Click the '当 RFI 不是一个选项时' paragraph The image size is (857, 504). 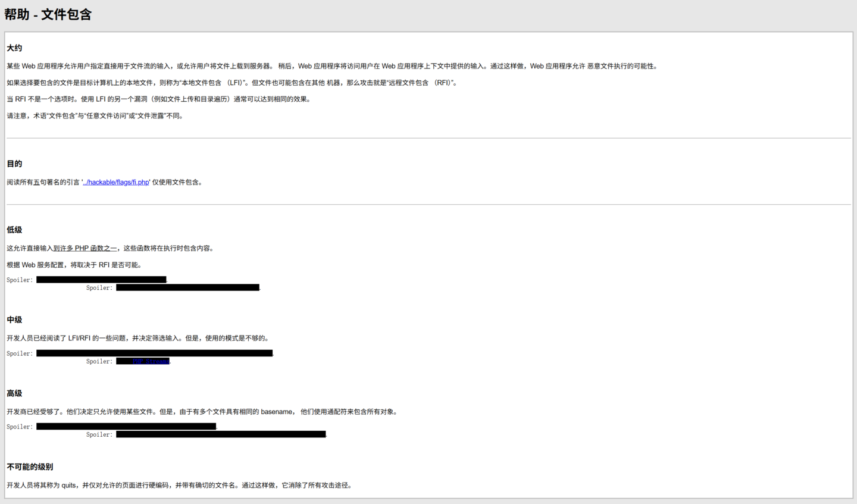pyautogui.click(x=159, y=99)
